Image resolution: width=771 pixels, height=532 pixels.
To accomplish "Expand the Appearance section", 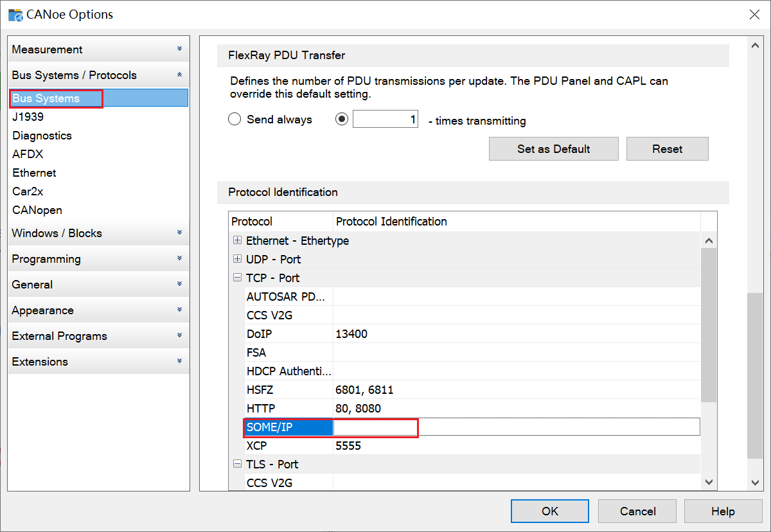I will pos(99,310).
